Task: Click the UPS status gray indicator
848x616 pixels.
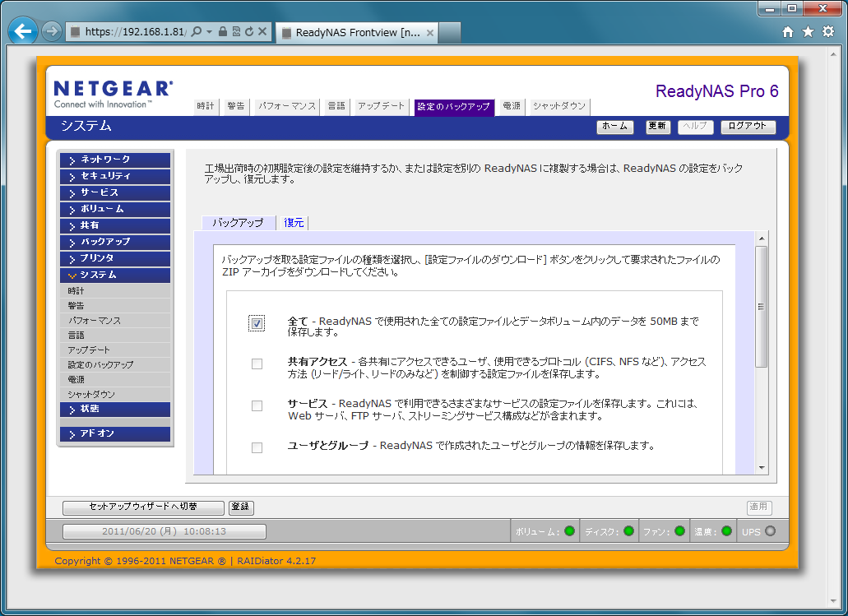Action: [770, 531]
